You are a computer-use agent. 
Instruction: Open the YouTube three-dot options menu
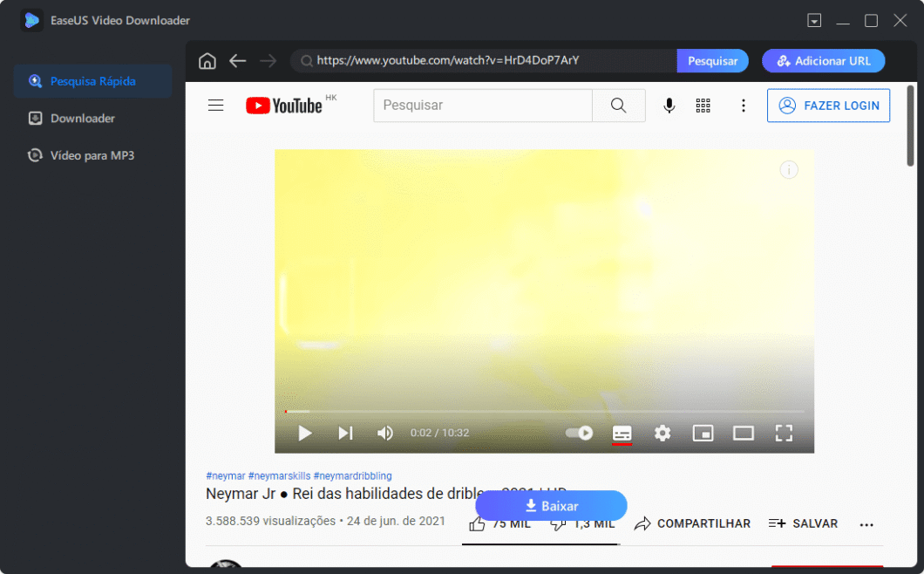[744, 105]
